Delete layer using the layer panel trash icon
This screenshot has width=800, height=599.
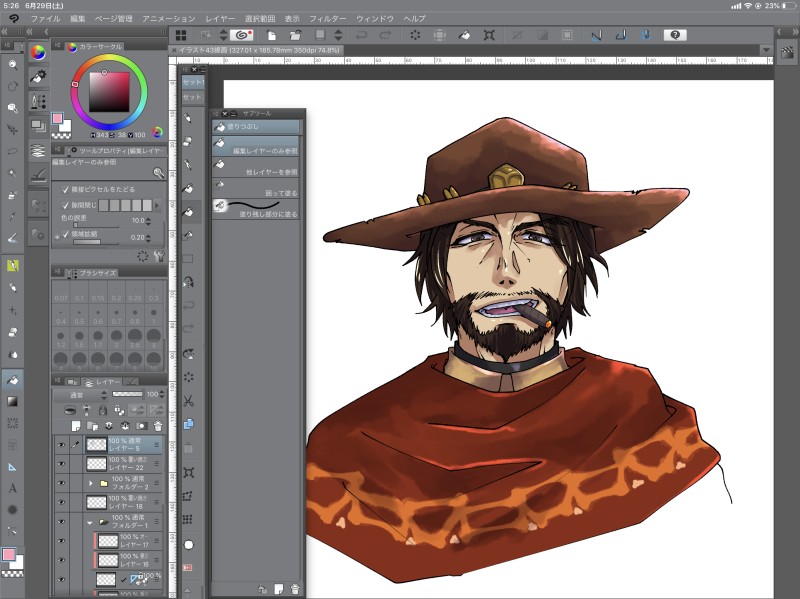point(157,425)
